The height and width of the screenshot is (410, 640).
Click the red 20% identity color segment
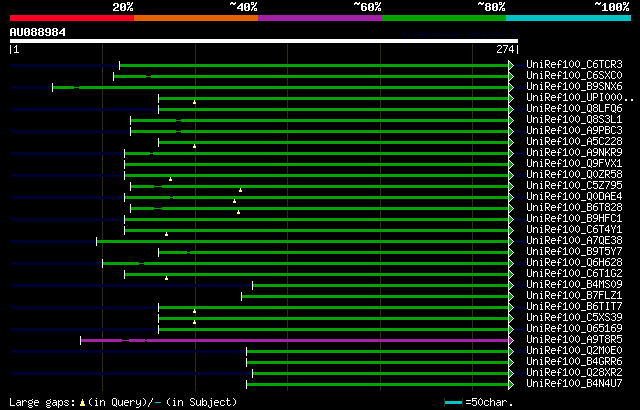coord(72,18)
